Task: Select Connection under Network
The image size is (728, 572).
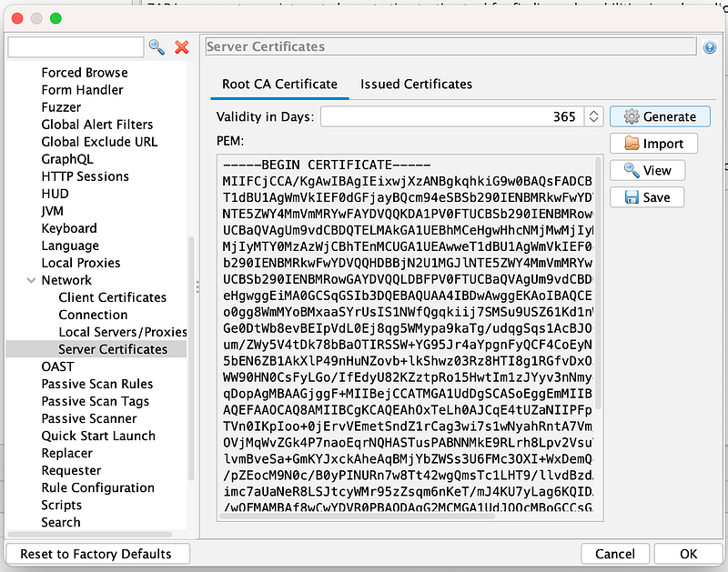Action: tap(93, 315)
